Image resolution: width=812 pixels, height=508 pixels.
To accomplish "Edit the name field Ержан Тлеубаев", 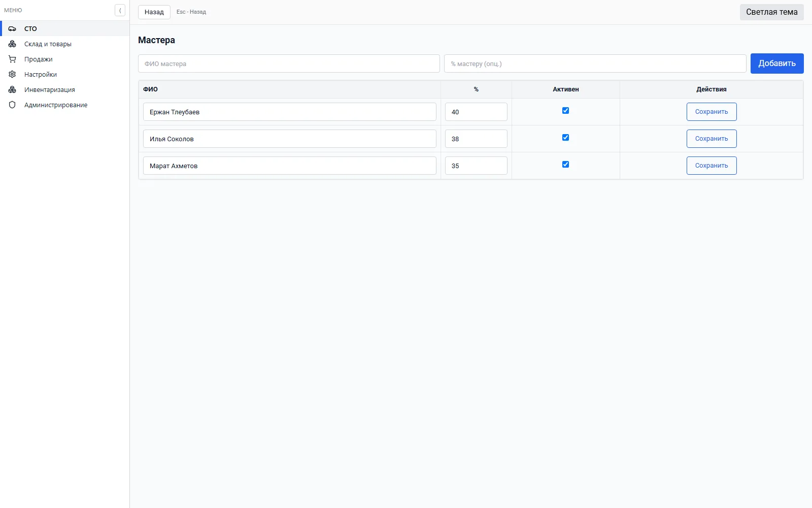I will (290, 112).
